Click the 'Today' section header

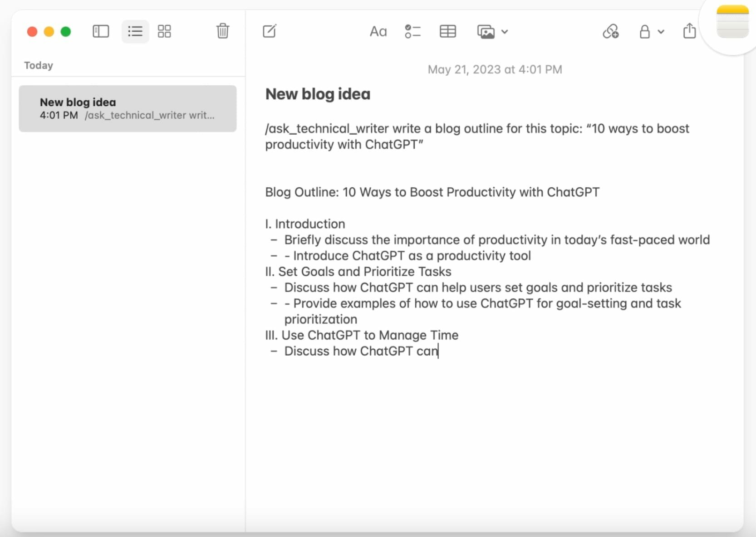[x=39, y=65]
